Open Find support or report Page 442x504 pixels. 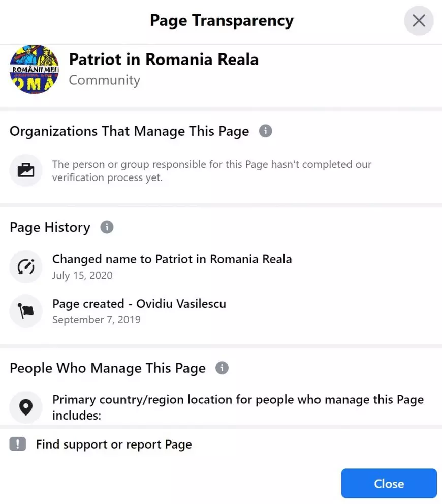114,444
